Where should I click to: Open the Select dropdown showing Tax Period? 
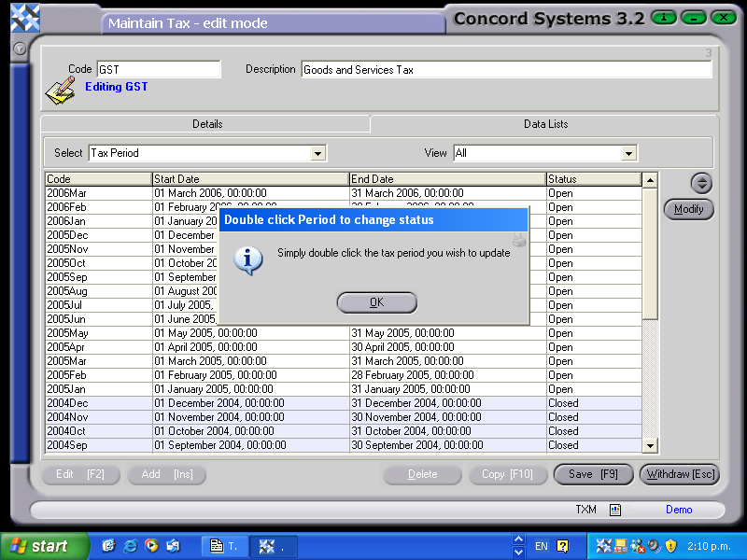pos(317,153)
